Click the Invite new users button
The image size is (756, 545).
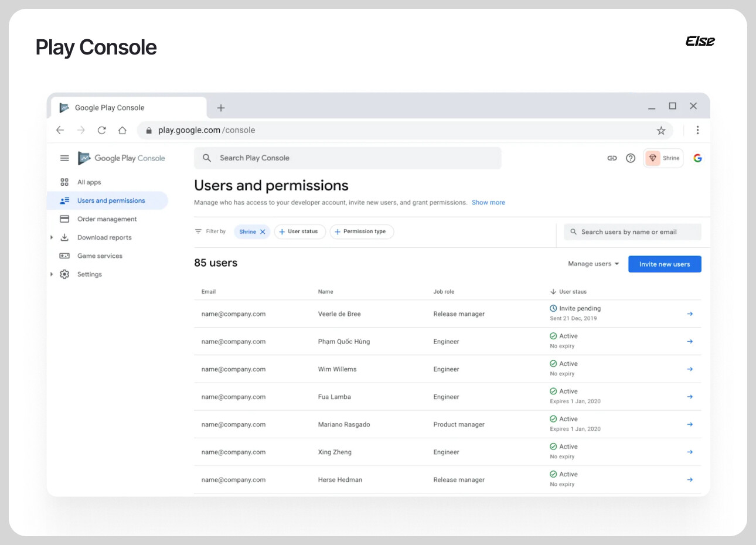point(665,264)
